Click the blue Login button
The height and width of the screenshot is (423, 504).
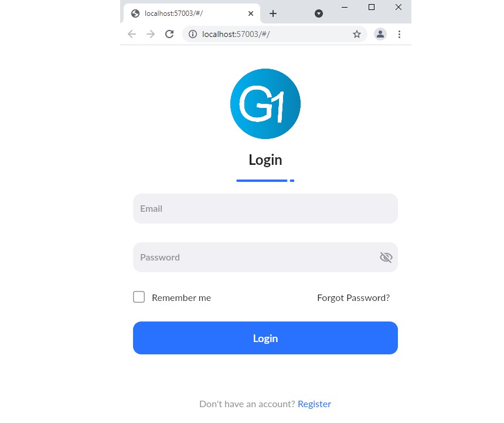pyautogui.click(x=265, y=338)
